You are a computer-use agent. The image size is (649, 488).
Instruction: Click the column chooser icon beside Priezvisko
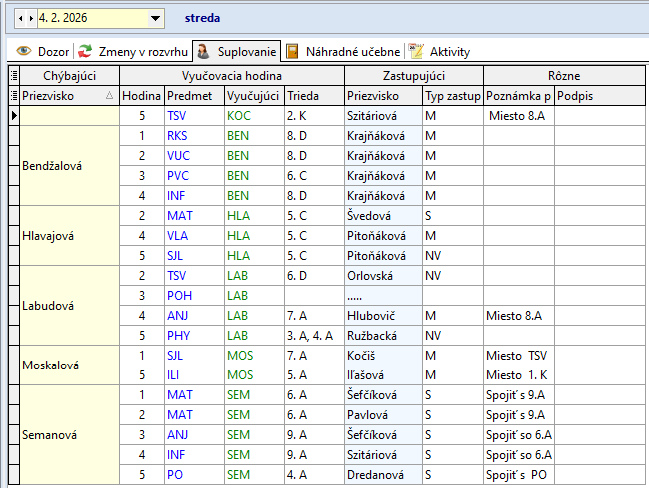[x=13, y=96]
